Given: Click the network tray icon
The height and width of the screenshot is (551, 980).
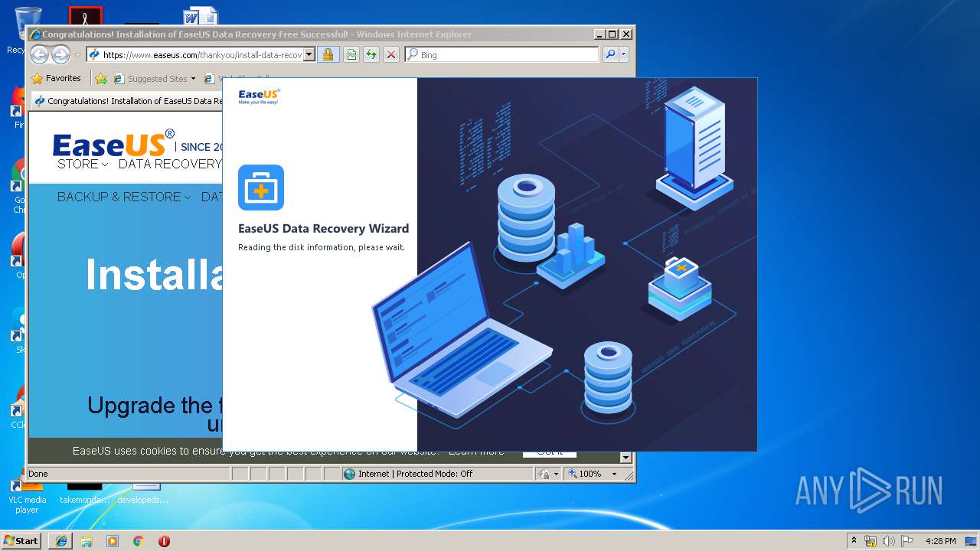Looking at the screenshot, I should point(871,541).
